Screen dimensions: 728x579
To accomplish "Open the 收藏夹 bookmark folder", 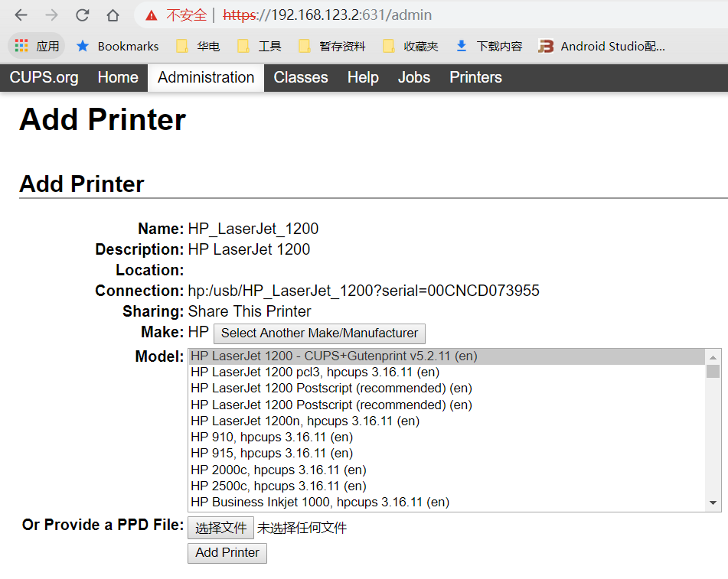I will click(410, 47).
